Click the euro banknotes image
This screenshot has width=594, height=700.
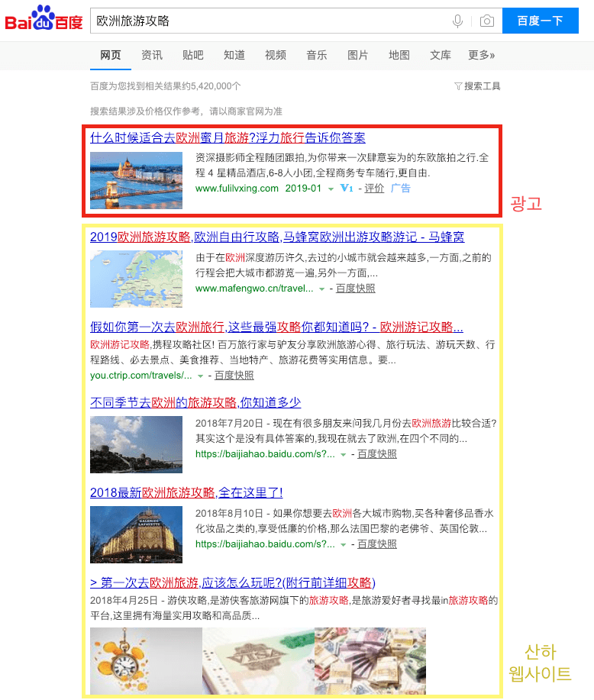(370, 661)
